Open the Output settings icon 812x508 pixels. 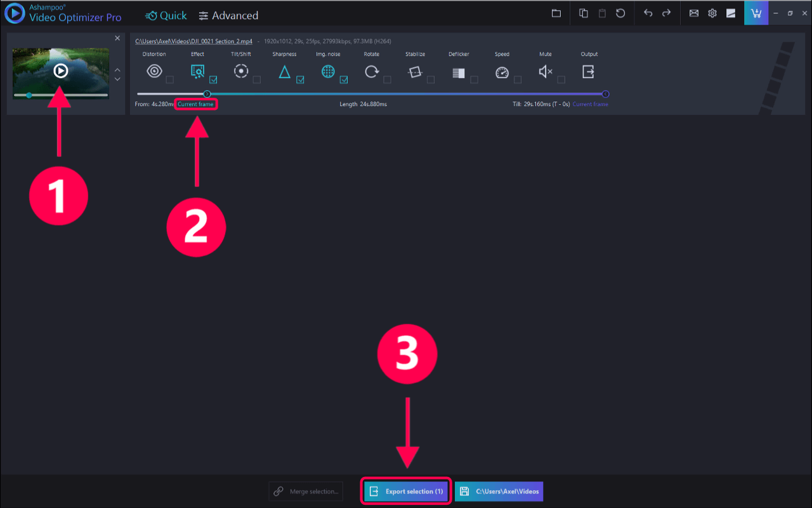(x=589, y=72)
